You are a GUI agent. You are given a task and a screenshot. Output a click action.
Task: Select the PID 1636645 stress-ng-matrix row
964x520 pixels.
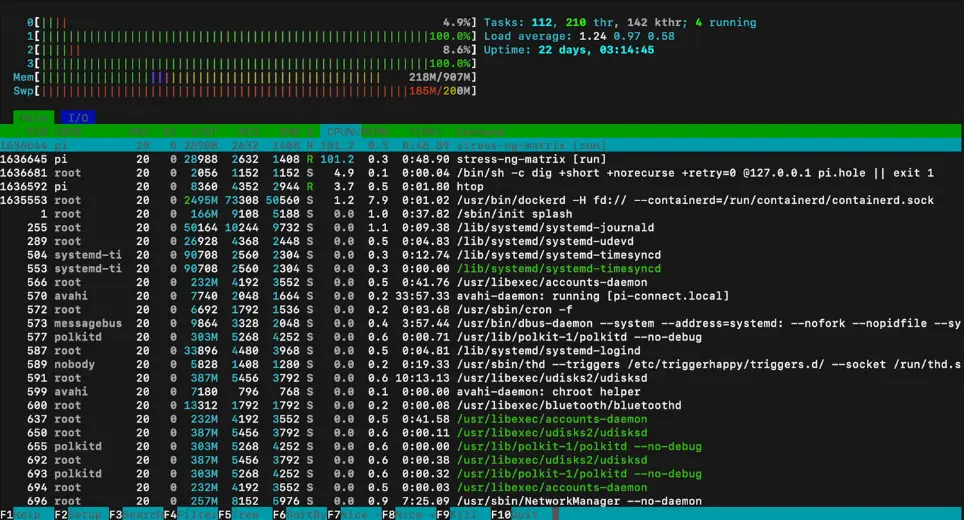(481, 159)
